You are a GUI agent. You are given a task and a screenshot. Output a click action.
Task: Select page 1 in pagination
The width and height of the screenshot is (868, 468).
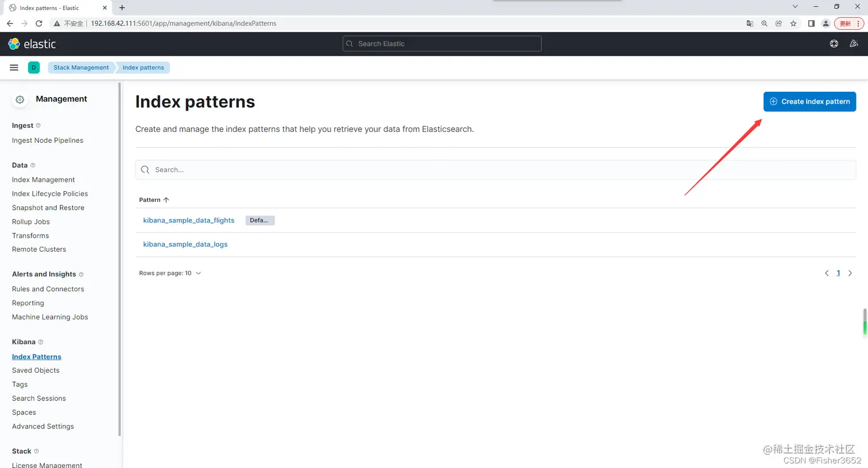[838, 273]
